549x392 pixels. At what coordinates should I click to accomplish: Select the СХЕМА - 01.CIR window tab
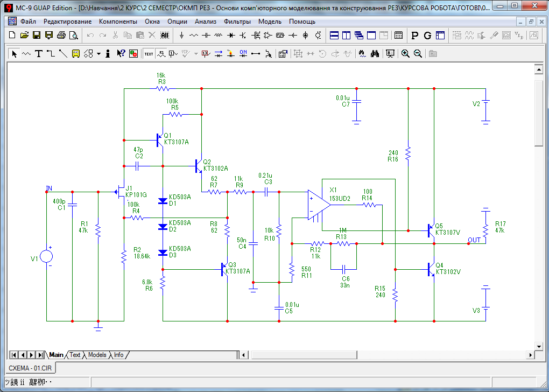tap(30, 368)
